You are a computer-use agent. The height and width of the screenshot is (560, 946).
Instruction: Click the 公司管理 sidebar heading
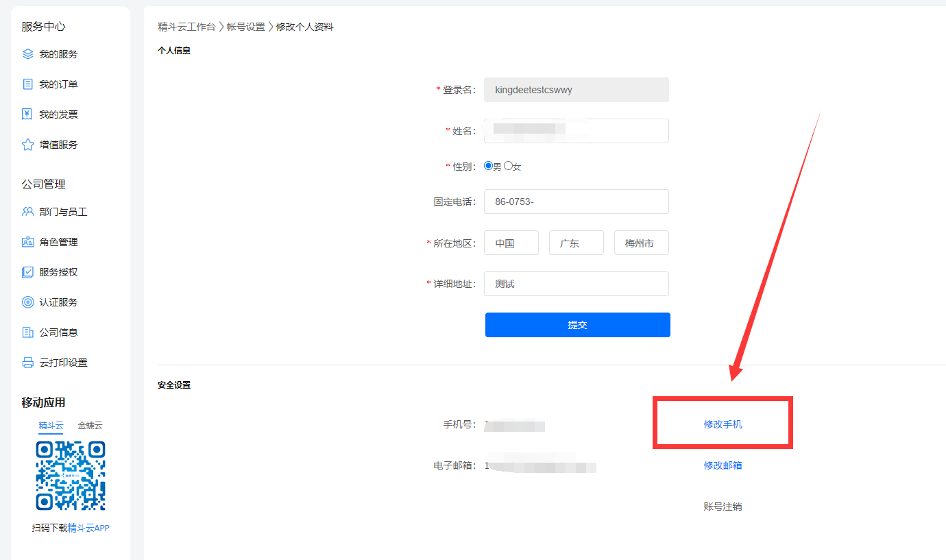click(43, 184)
